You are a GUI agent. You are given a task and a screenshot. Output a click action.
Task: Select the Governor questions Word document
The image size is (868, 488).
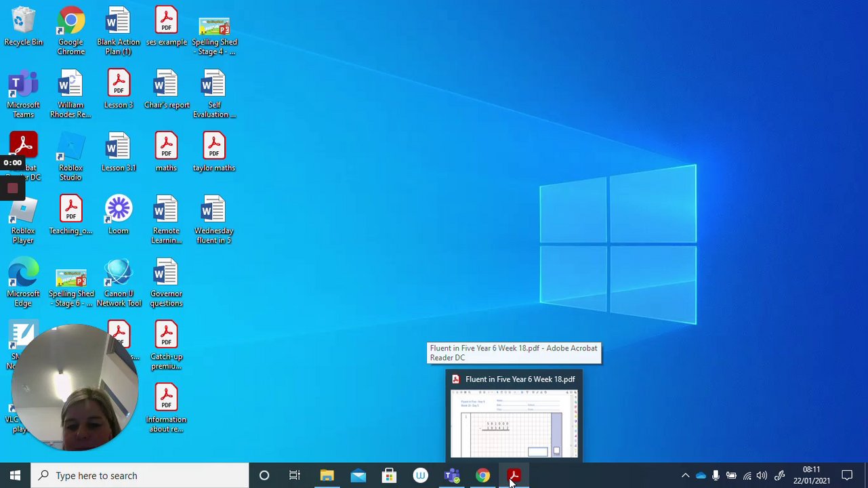point(166,283)
